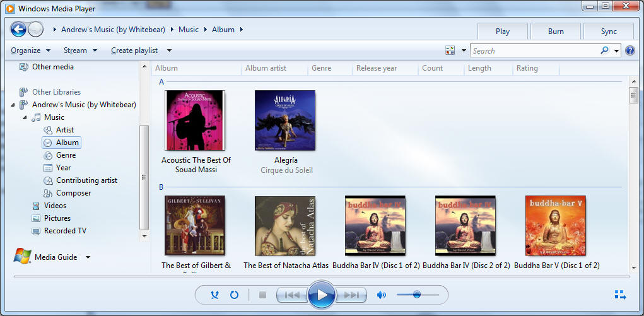Open the Media Guide dropdown arrow

click(88, 257)
